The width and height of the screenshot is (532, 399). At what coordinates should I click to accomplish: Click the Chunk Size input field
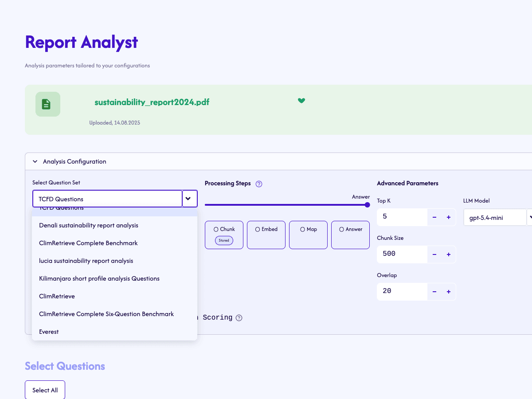(402, 254)
